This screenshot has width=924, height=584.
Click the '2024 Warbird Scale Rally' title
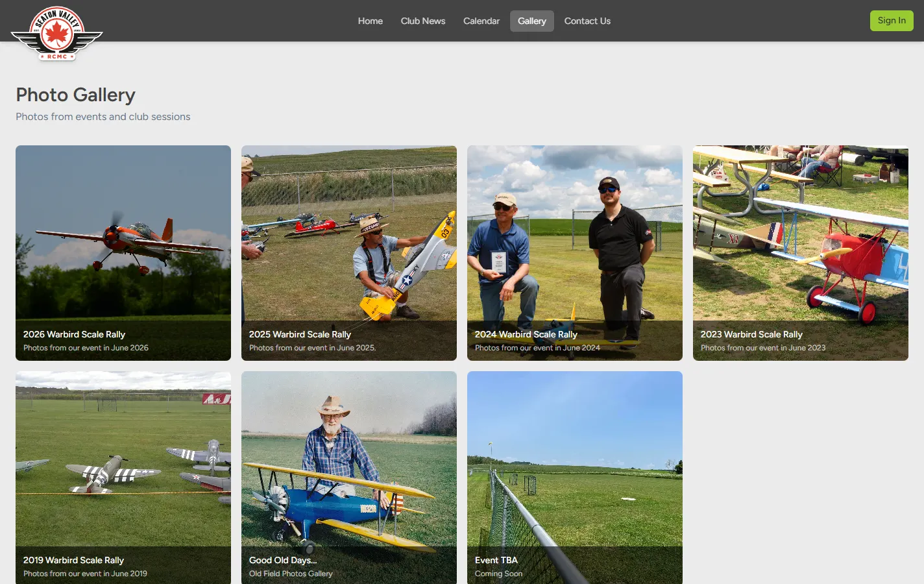coord(526,334)
